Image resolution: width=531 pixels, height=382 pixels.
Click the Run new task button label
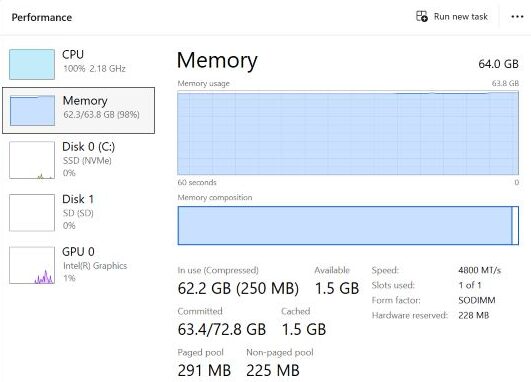click(461, 17)
